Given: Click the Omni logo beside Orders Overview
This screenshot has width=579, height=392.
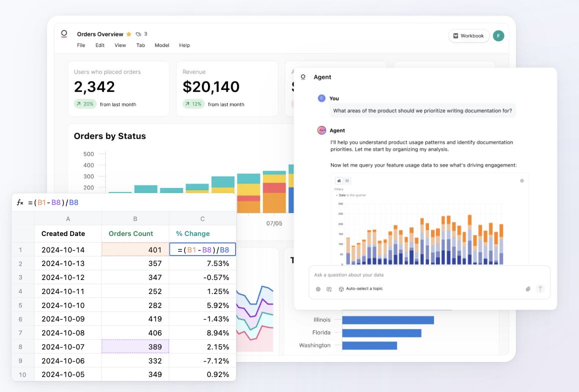Looking at the screenshot, I should tap(64, 34).
